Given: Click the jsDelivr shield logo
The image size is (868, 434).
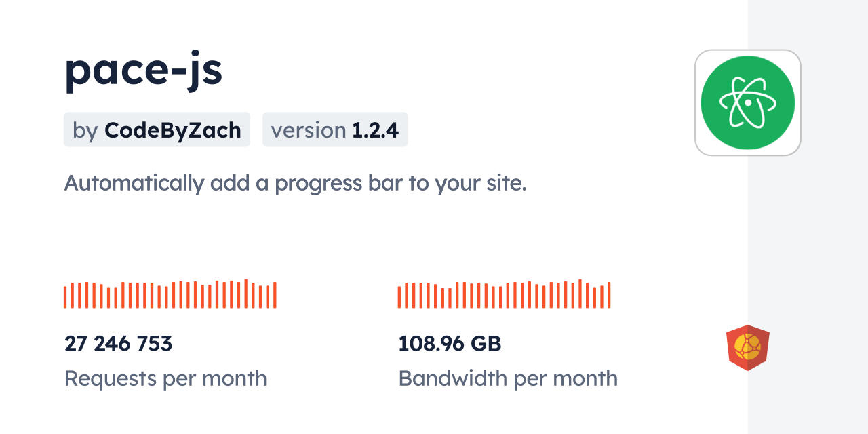Looking at the screenshot, I should pos(747,347).
